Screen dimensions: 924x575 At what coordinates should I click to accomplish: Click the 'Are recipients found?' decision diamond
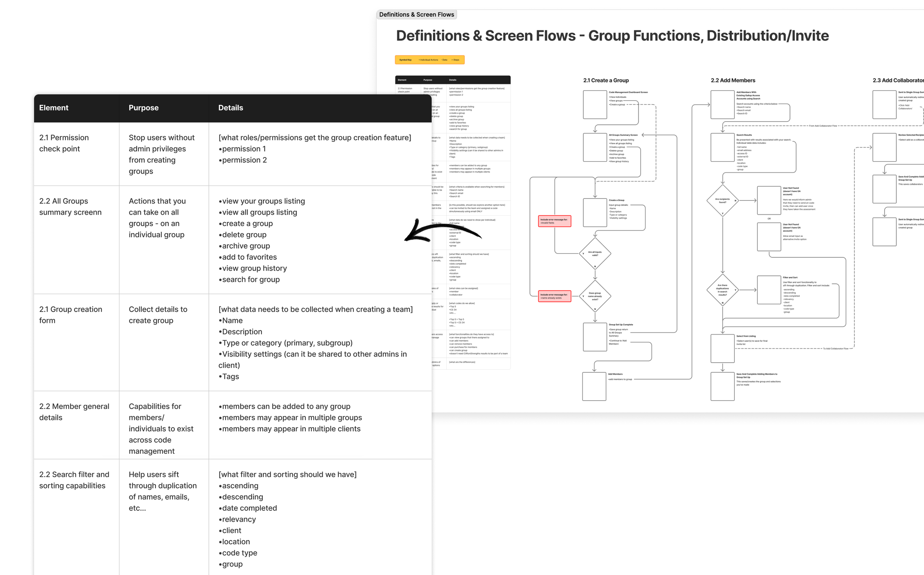click(722, 200)
